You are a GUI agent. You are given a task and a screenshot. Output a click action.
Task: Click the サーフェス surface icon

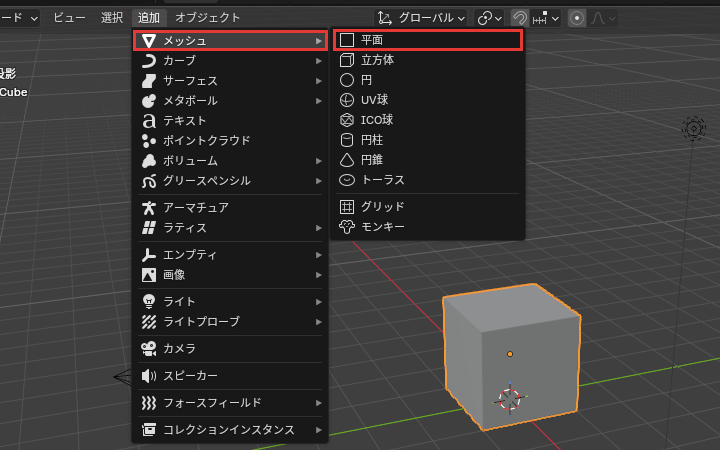[148, 81]
